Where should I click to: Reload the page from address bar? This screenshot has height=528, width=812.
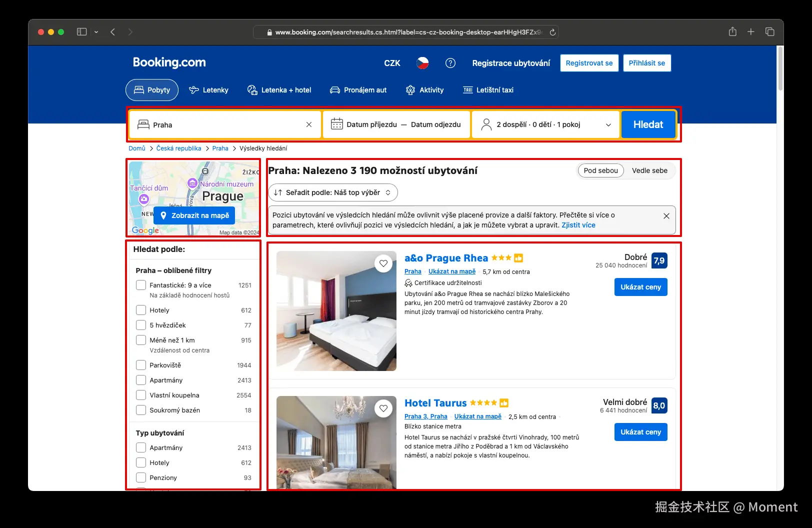[x=552, y=32]
